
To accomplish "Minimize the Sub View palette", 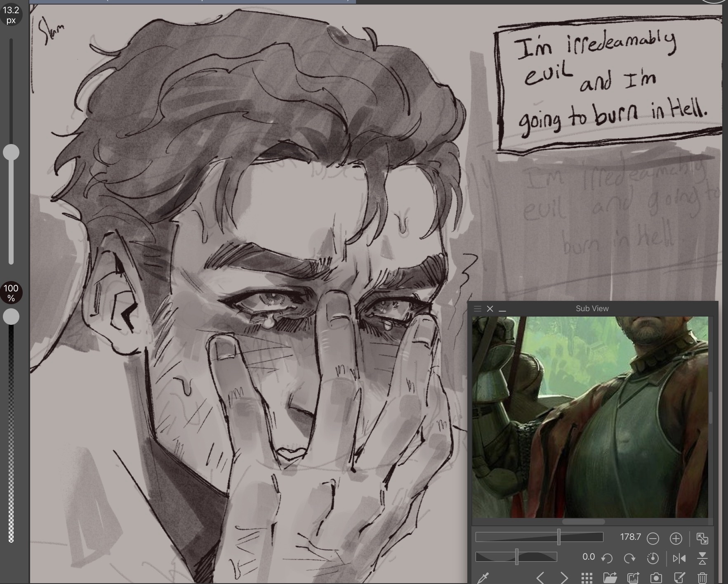I will (x=502, y=309).
